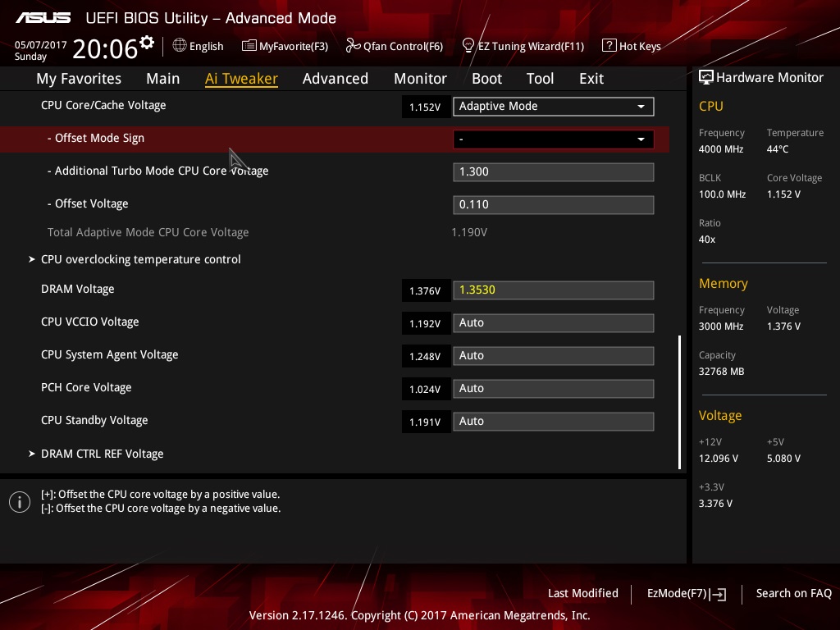
Task: Click the 4000 MHz CPU frequency value
Action: point(721,149)
